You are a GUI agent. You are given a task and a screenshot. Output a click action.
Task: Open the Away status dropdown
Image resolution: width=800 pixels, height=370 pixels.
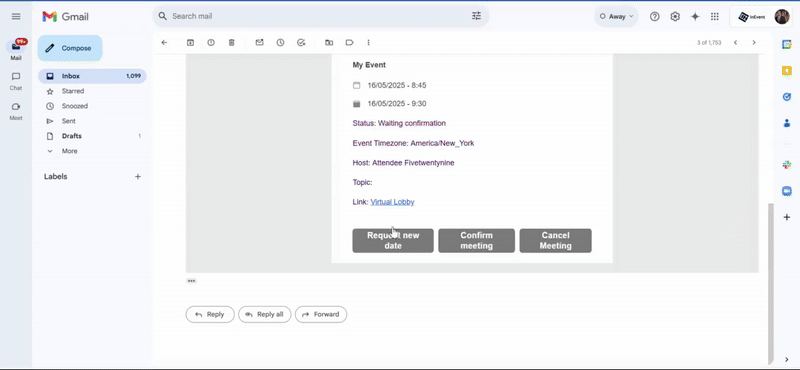[616, 16]
